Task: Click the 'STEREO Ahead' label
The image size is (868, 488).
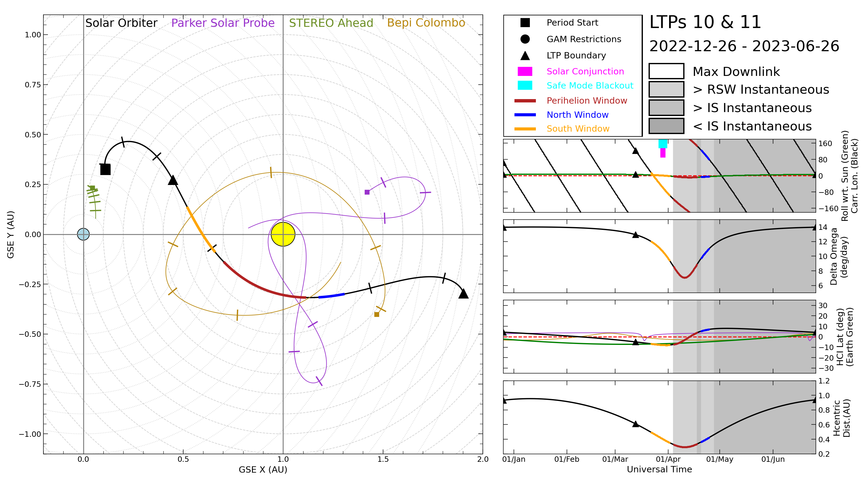Action: click(x=331, y=23)
